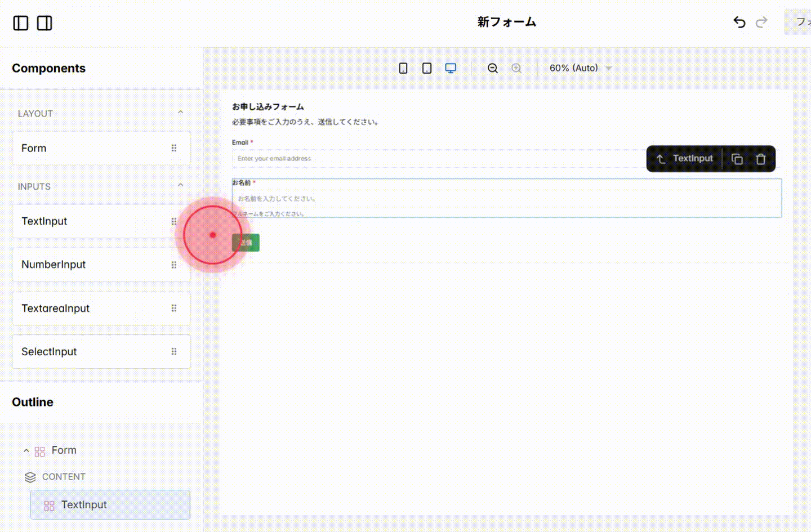The width and height of the screenshot is (811, 532).
Task: Select the desktop preview icon
Action: 450,68
